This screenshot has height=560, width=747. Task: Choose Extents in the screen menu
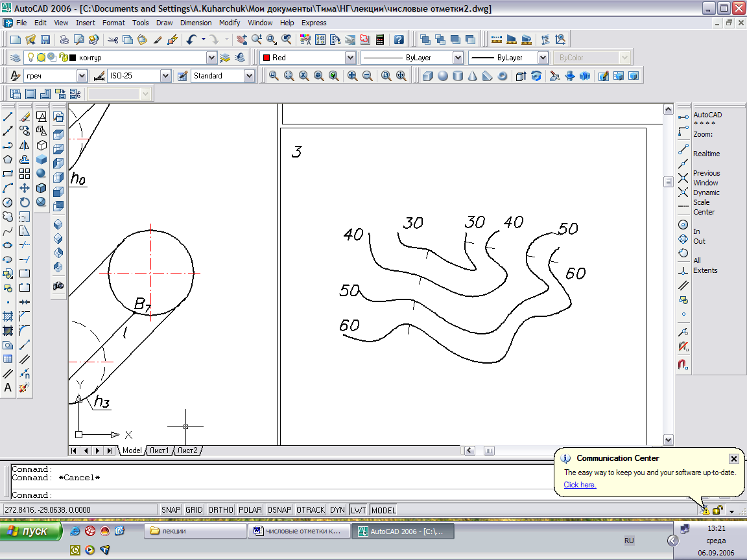705,270
